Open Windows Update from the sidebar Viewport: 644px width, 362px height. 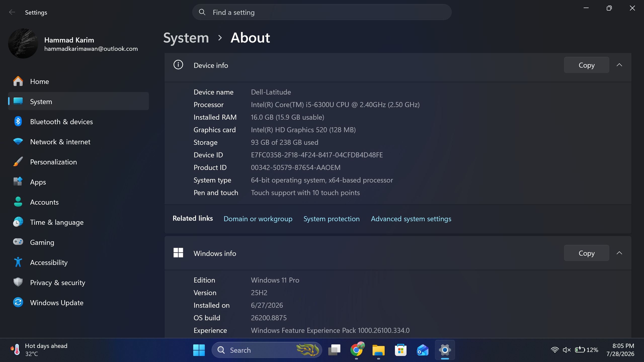coord(78,303)
